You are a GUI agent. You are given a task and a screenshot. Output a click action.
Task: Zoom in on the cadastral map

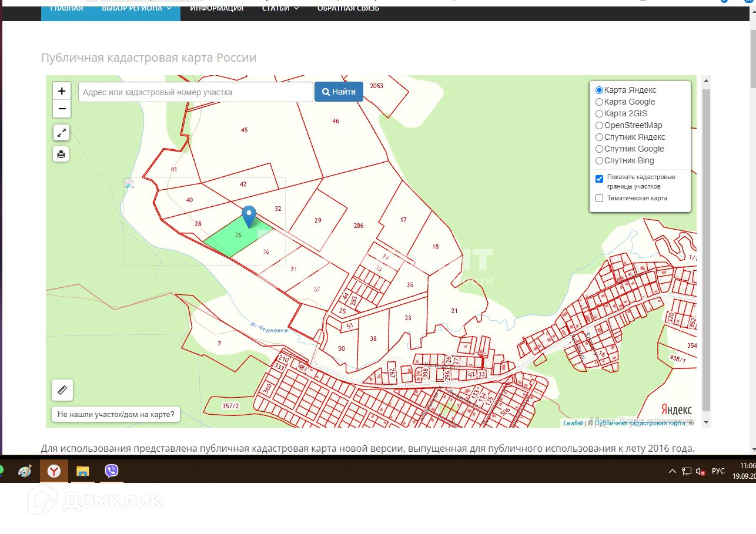point(62,91)
